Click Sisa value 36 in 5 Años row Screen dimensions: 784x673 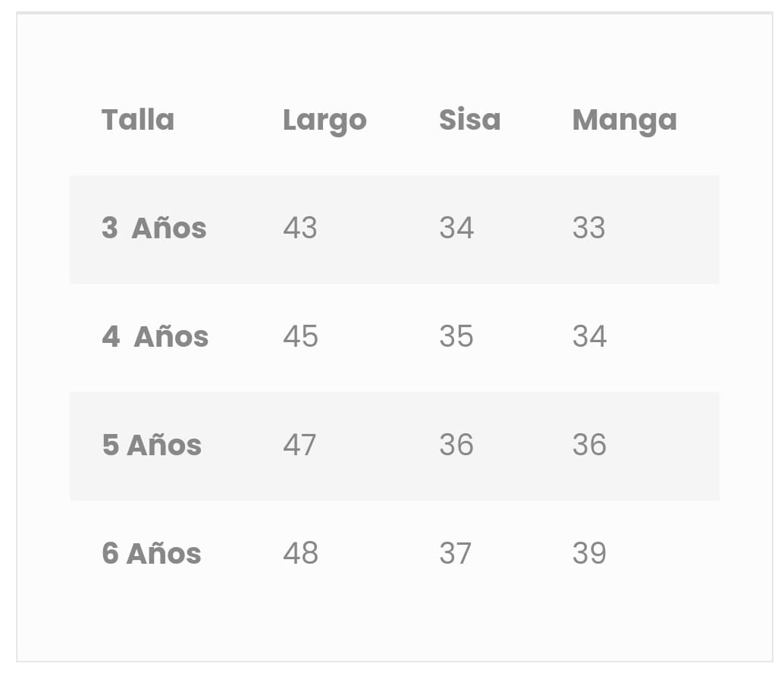coord(456,445)
